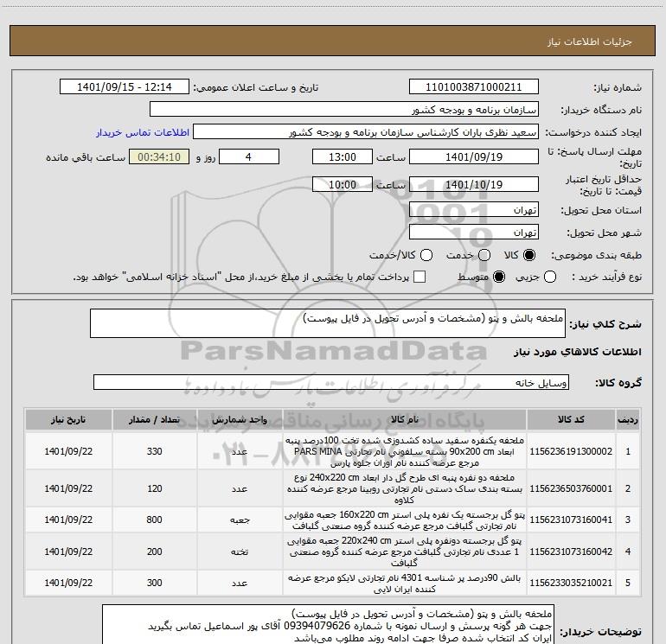Click the delivery province field تهران
This screenshot has width=666, height=644.
[474, 209]
